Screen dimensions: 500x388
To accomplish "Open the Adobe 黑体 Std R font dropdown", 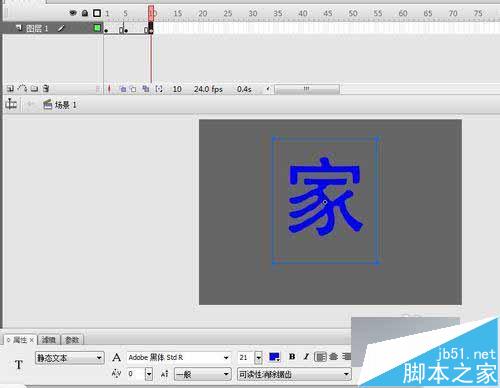I will tap(179, 358).
